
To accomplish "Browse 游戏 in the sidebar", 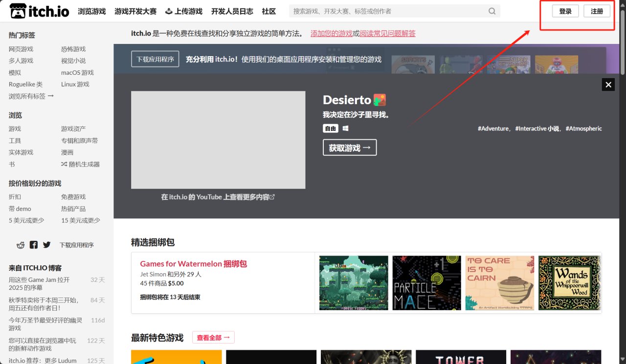I will [15, 129].
